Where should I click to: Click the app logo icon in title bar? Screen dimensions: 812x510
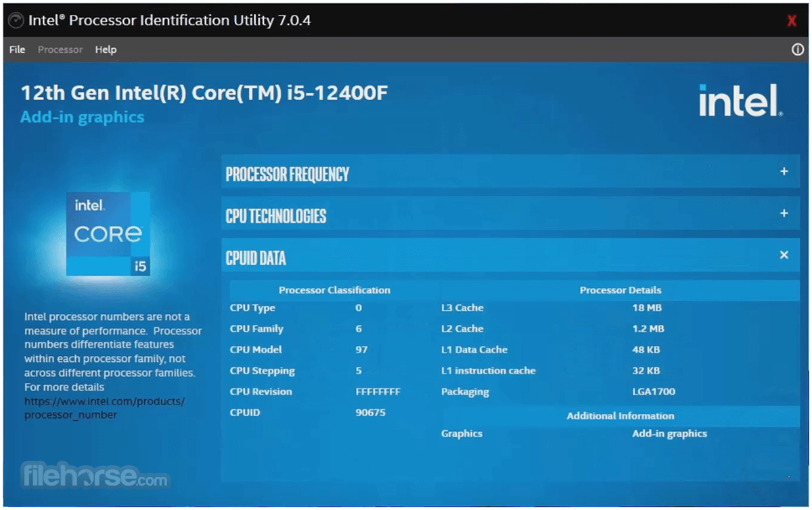pyautogui.click(x=16, y=20)
